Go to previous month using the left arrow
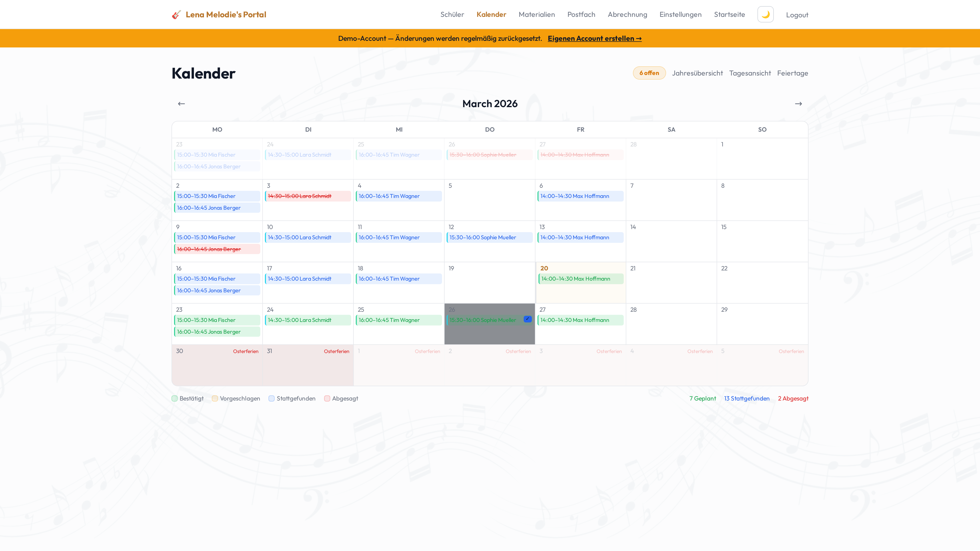 [181, 103]
